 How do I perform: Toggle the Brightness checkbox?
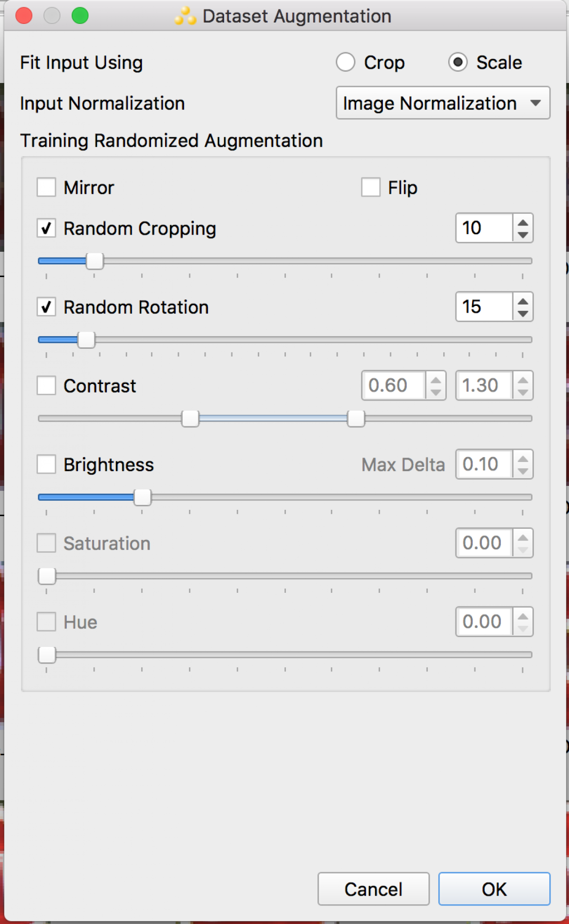click(46, 464)
